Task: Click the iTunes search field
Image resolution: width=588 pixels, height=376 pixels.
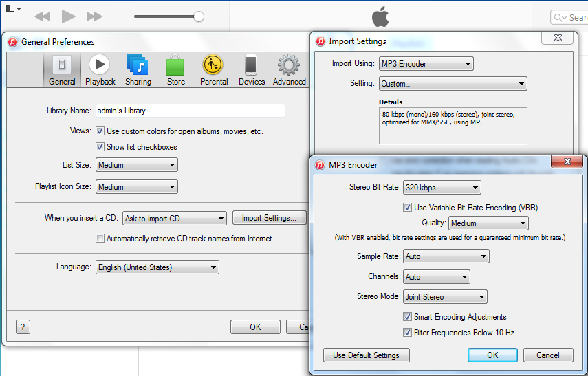Action: coord(569,18)
